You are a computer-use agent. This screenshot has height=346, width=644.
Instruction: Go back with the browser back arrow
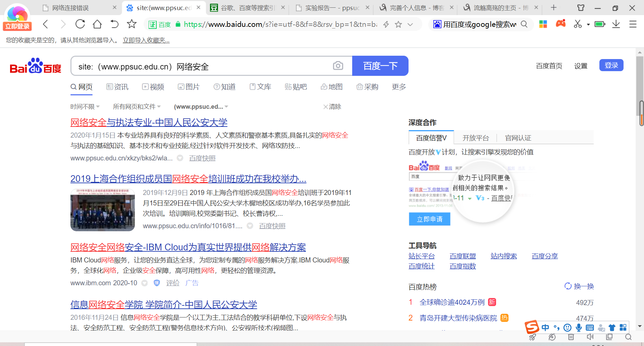(x=46, y=24)
